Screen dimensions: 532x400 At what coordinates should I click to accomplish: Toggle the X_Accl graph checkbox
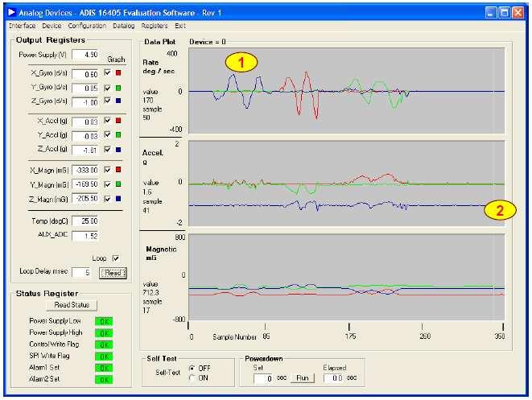pos(108,121)
